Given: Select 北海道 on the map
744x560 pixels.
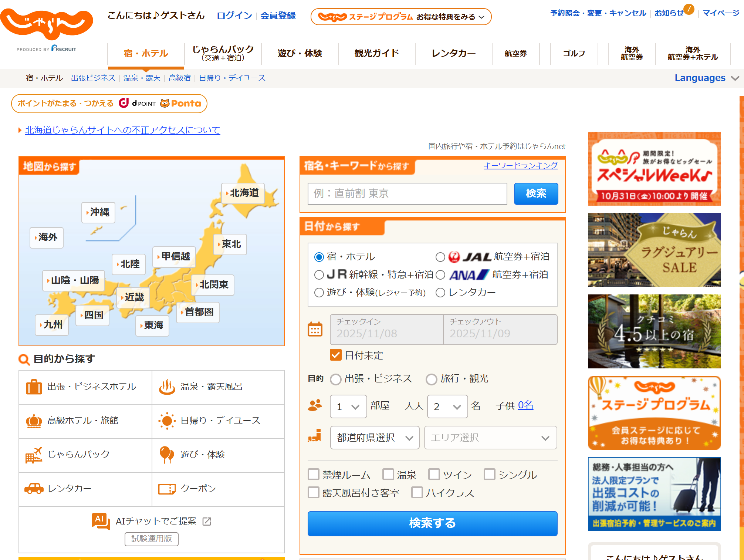Looking at the screenshot, I should point(243,193).
